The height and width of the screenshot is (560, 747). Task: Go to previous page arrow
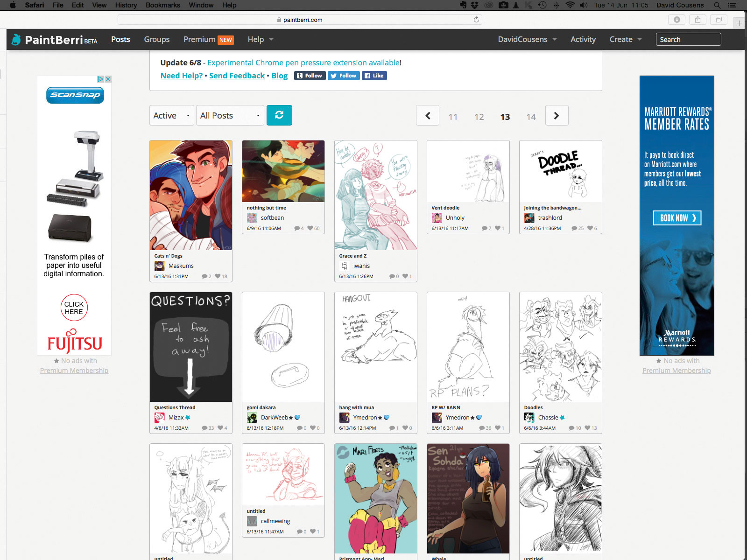click(x=428, y=116)
